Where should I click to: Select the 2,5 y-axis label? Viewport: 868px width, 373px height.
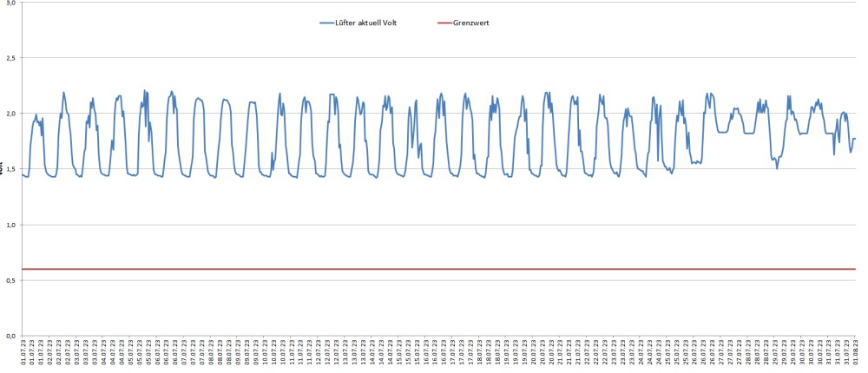10,58
